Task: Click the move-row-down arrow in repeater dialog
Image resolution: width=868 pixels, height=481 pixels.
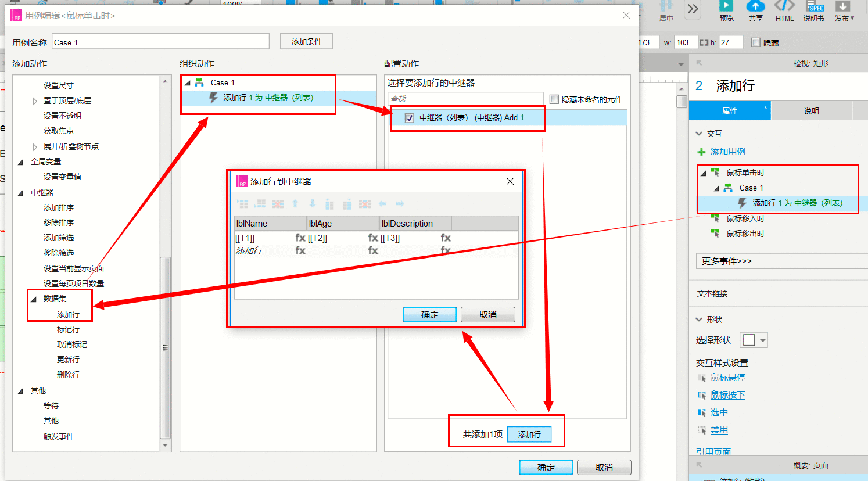Action: pos(313,204)
